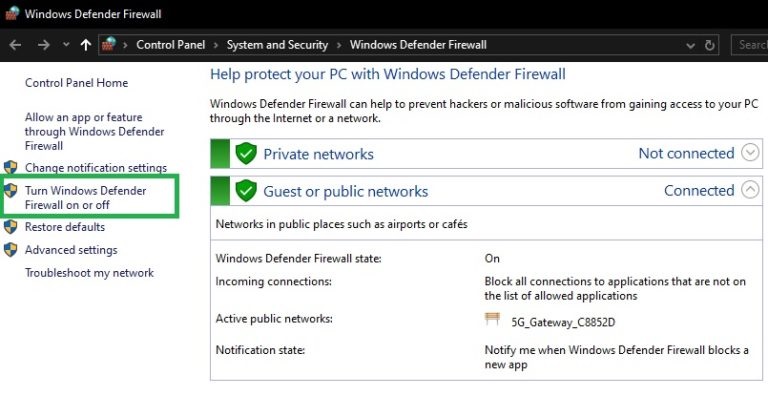Click the Not connected status text
This screenshot has width=768, height=396.
point(686,153)
